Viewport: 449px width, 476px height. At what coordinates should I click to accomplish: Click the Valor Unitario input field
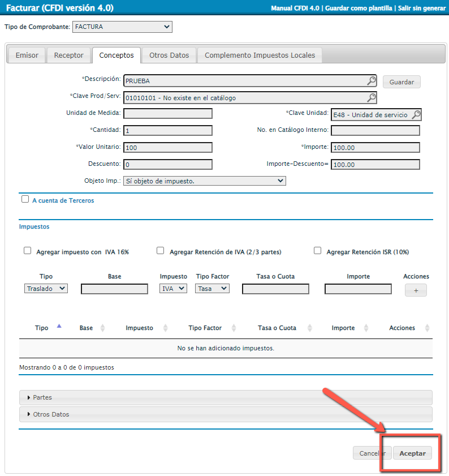(x=168, y=148)
